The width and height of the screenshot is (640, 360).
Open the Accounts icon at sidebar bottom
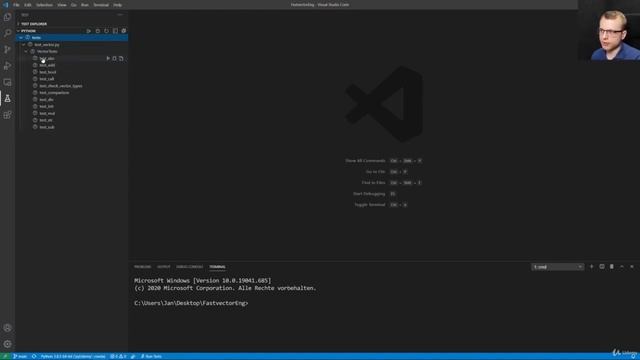tap(7, 328)
